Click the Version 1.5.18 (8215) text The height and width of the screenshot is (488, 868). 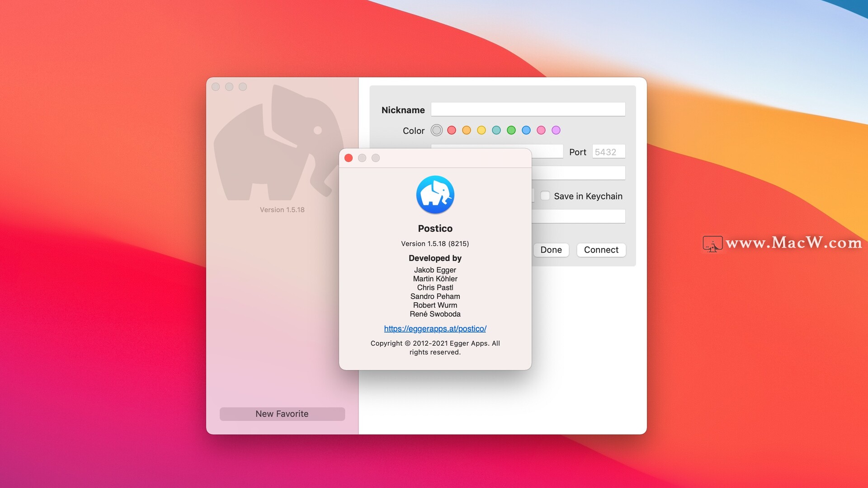[x=435, y=244]
